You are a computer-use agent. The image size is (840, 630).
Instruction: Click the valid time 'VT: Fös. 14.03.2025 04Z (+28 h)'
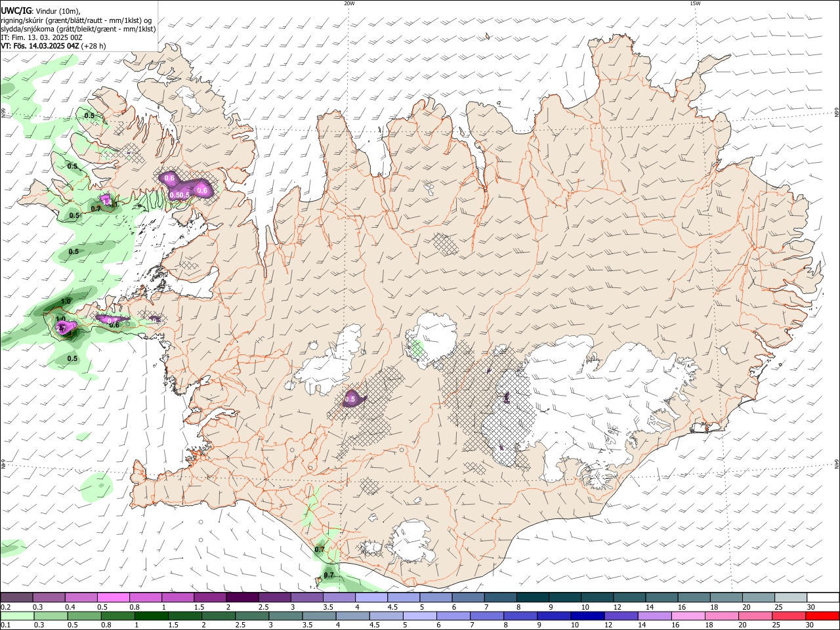54,46
